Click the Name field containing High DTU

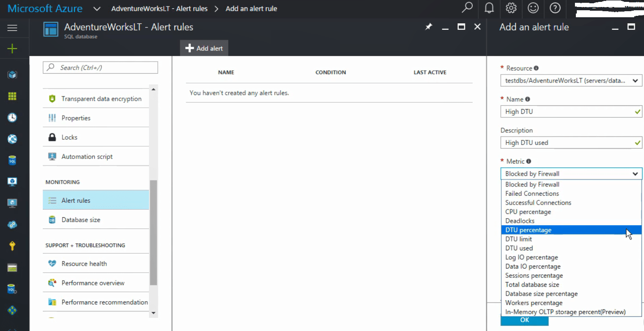click(571, 111)
